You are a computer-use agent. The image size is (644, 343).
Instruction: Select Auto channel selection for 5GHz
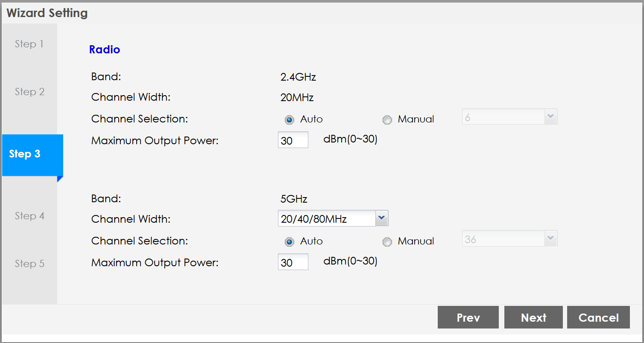pos(290,242)
